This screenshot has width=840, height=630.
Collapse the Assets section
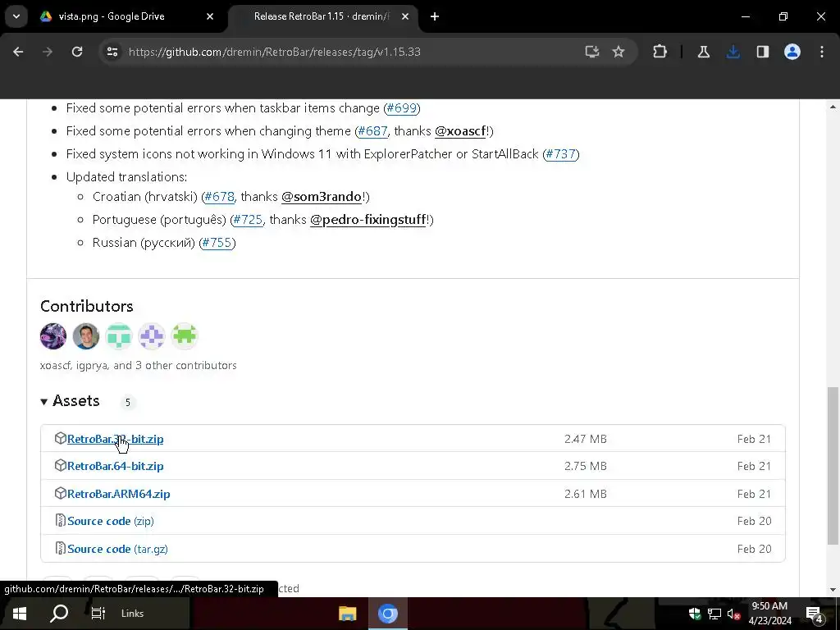pyautogui.click(x=71, y=401)
